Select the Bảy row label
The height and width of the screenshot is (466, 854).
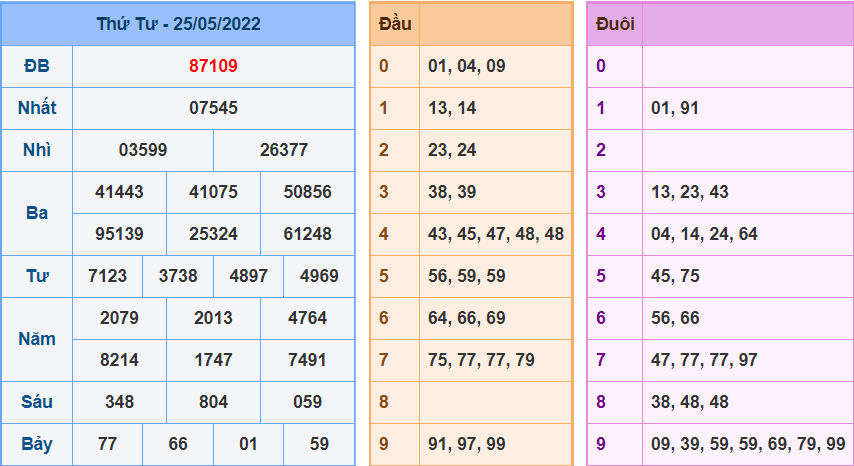(x=37, y=444)
